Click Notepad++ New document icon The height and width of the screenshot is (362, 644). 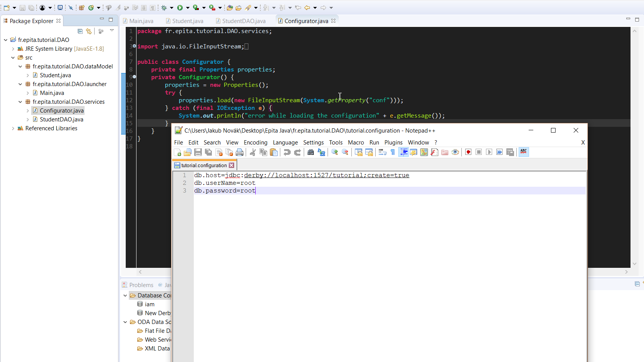coord(177,152)
